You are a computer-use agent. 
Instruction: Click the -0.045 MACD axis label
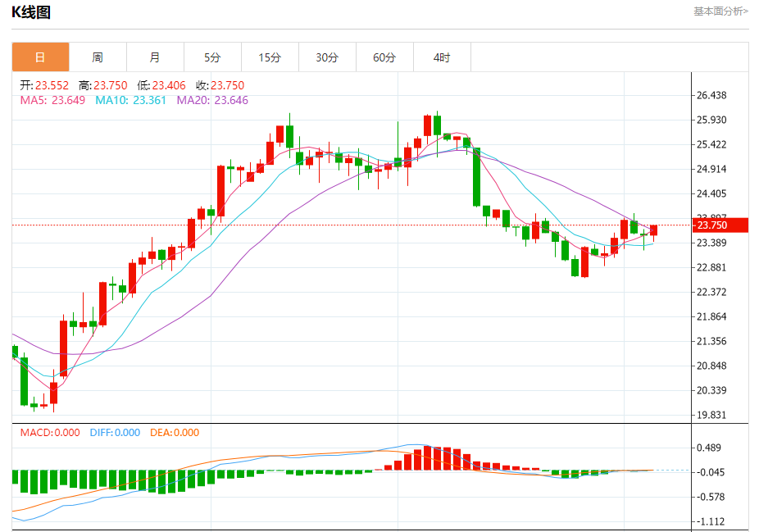709,473
